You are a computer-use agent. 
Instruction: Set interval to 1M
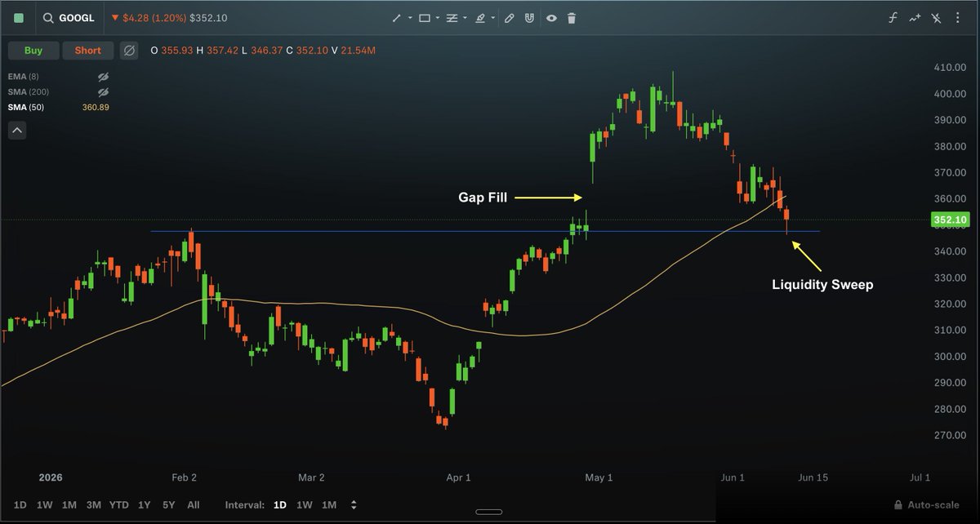329,505
